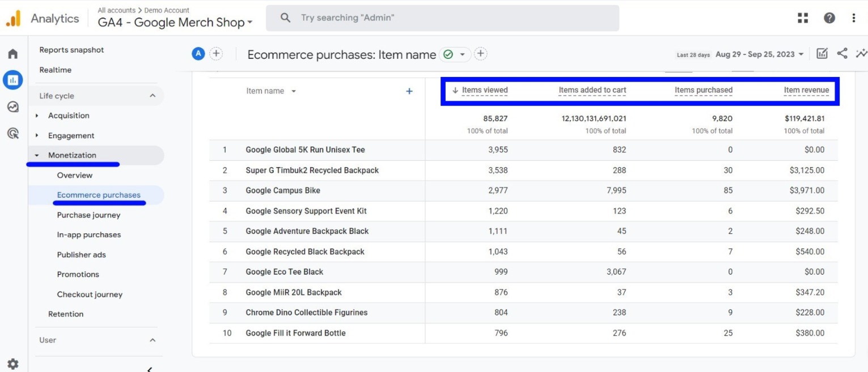
Task: Sort by the Item revenue column
Action: pos(806,90)
